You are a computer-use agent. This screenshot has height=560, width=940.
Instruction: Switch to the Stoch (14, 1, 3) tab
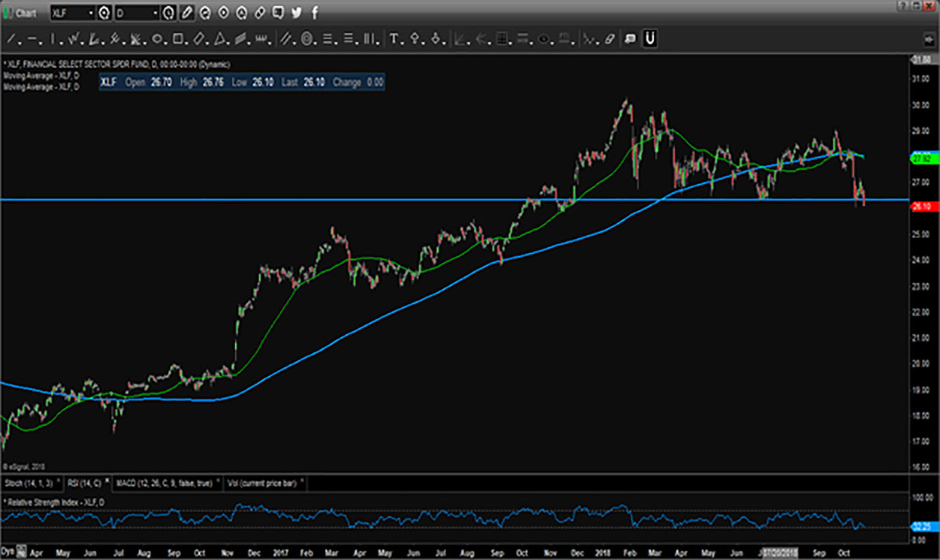pyautogui.click(x=29, y=482)
